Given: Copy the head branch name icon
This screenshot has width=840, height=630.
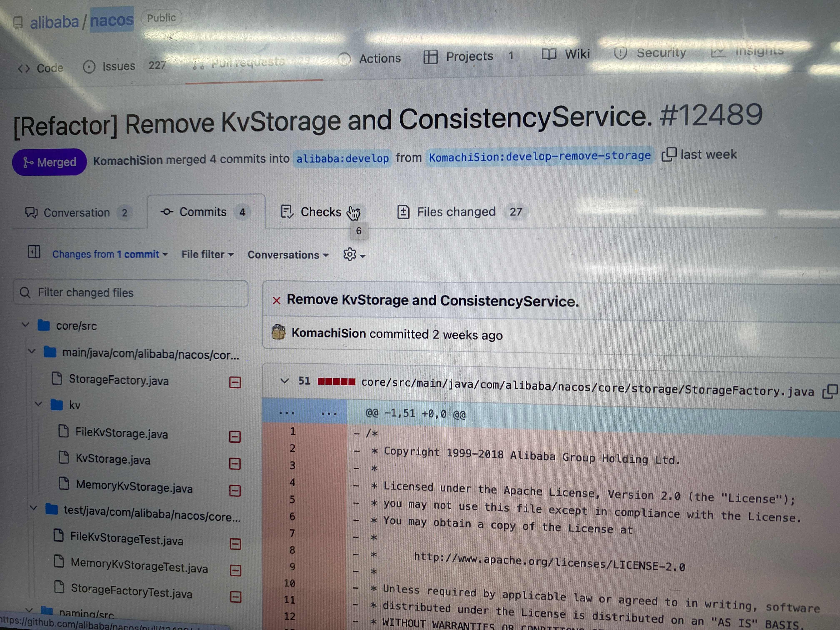Looking at the screenshot, I should 669,155.
